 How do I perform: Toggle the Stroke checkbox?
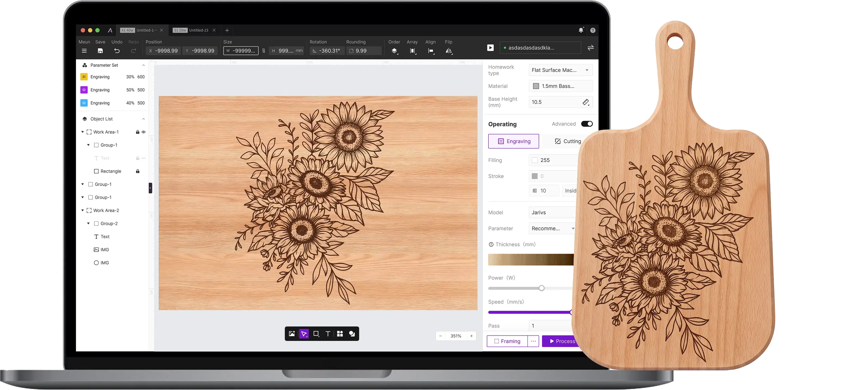click(x=535, y=176)
